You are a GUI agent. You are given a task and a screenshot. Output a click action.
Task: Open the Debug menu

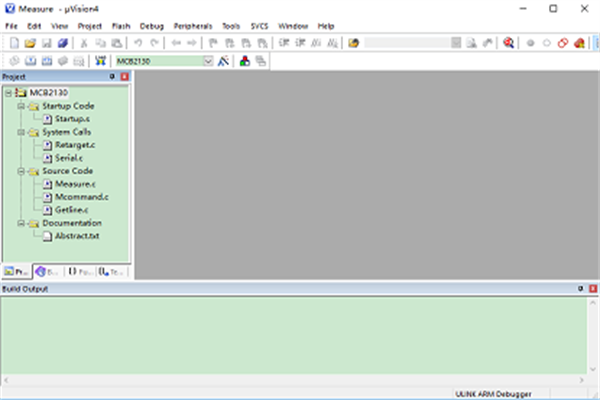pyautogui.click(x=152, y=26)
